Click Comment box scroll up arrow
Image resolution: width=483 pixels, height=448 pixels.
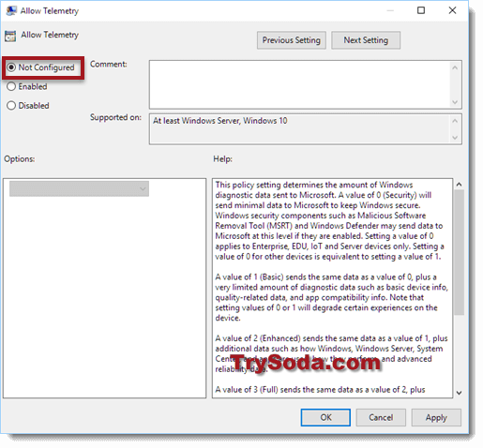(x=455, y=67)
